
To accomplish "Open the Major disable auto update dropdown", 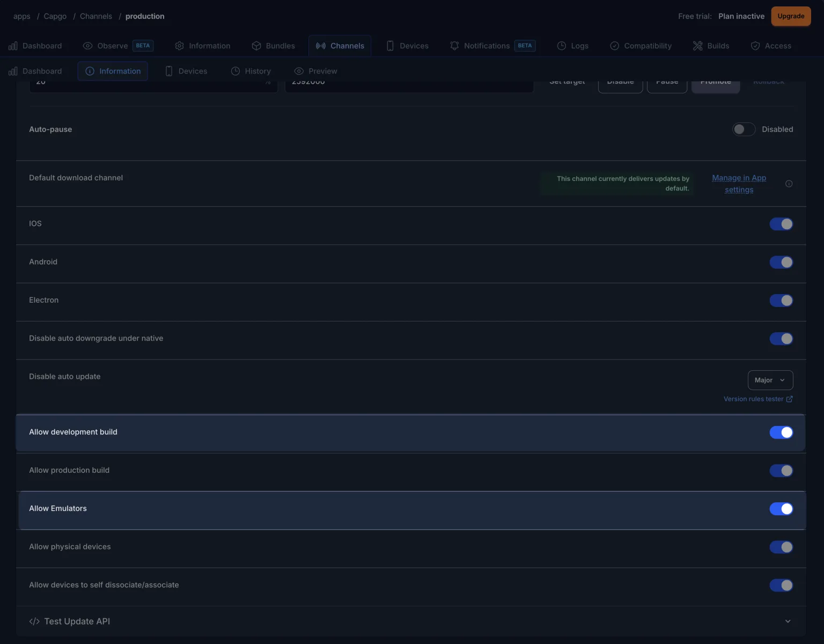I will [770, 380].
